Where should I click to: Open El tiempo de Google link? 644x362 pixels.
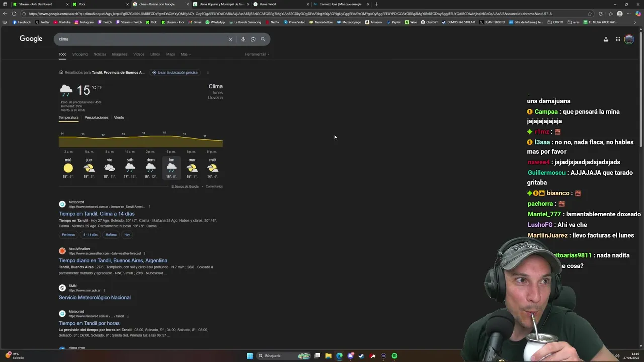tap(185, 186)
